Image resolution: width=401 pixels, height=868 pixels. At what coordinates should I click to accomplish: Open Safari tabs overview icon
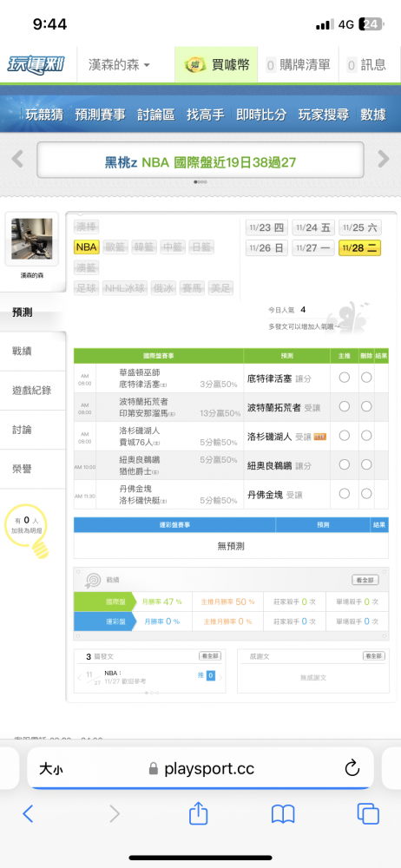(x=368, y=813)
